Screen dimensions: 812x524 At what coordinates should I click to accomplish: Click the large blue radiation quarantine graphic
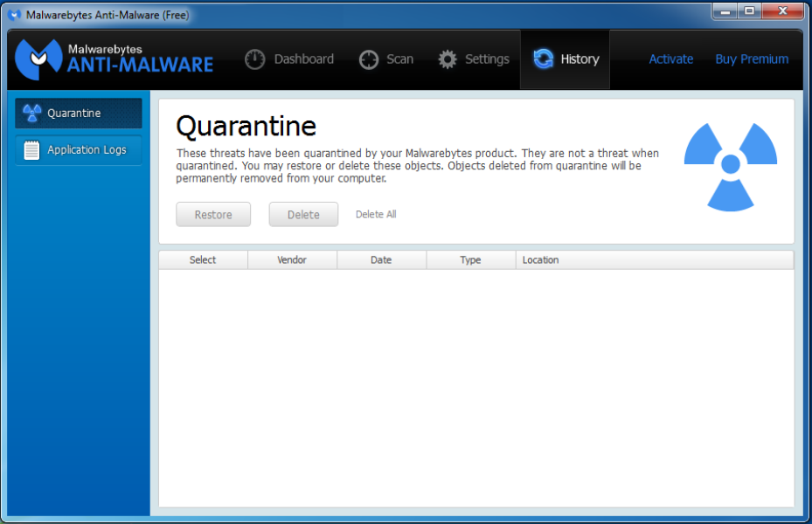click(730, 167)
